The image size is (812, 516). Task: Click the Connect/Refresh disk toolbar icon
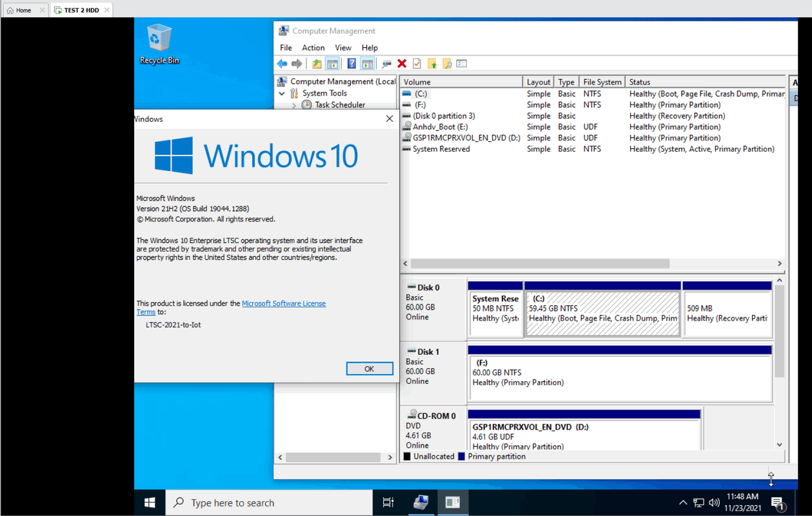(x=386, y=64)
